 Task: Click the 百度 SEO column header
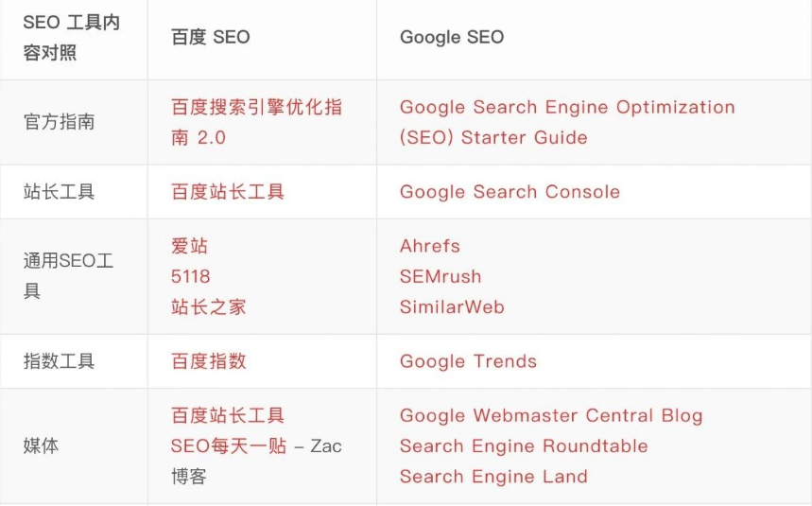click(210, 37)
